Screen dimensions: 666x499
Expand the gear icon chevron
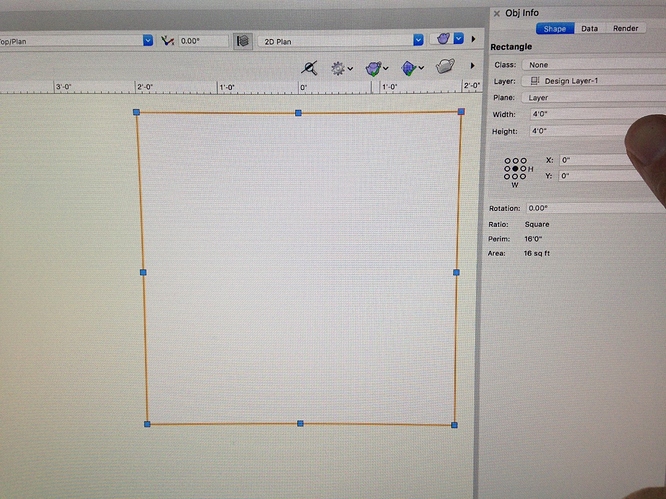coord(350,68)
